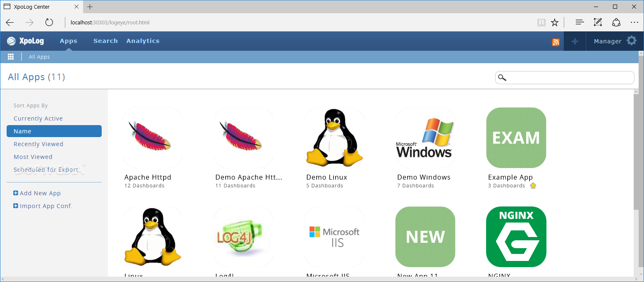Open the green NEW app tile

(x=425, y=237)
